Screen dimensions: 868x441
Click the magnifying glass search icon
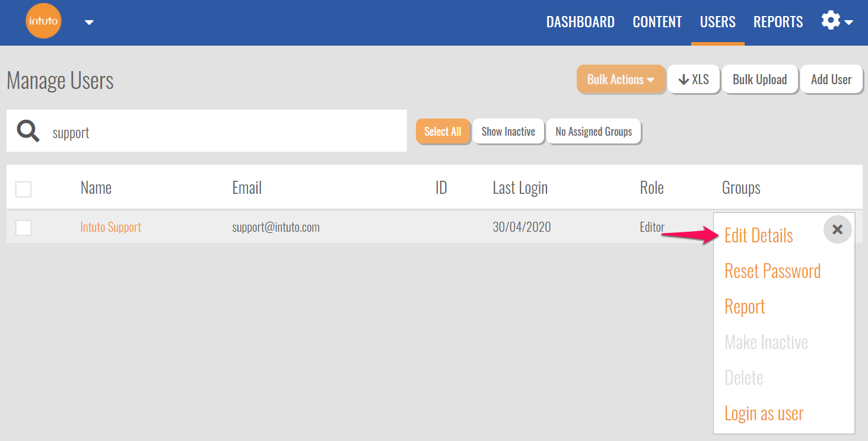pos(28,131)
